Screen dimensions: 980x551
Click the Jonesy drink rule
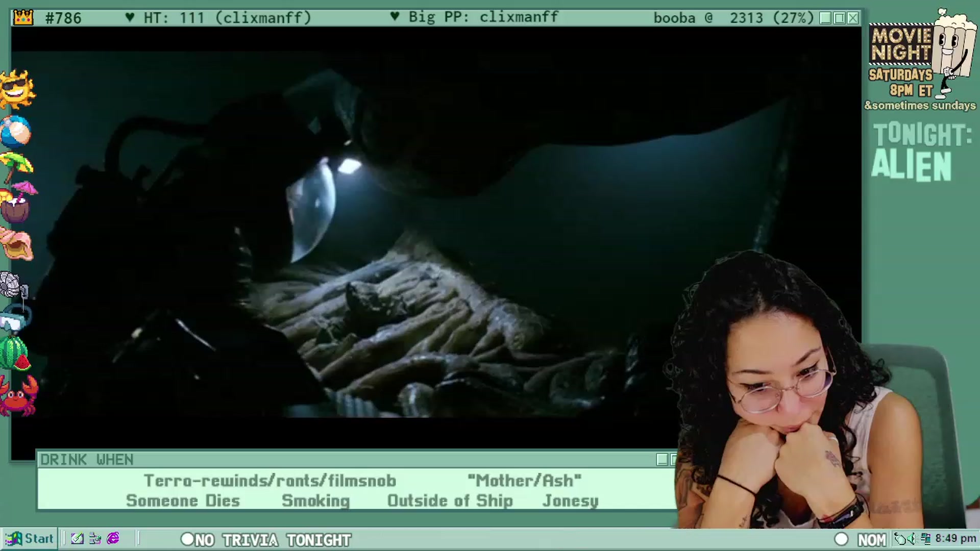pos(571,501)
